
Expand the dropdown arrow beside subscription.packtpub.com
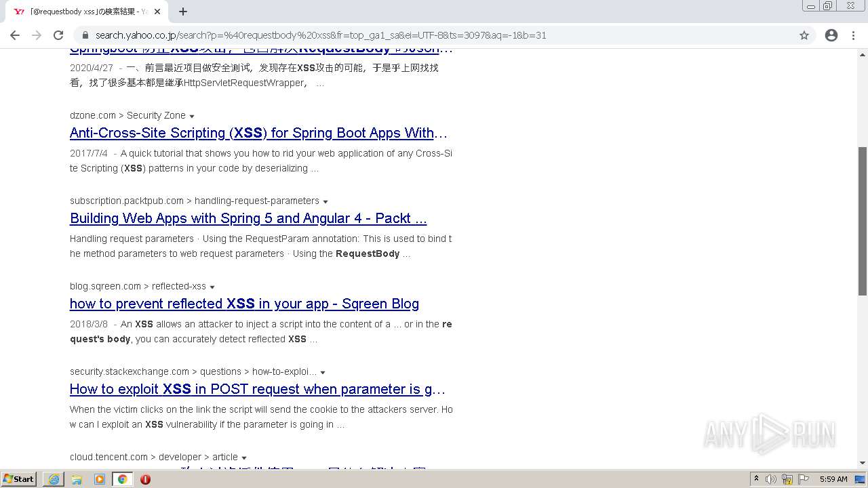[x=325, y=202]
